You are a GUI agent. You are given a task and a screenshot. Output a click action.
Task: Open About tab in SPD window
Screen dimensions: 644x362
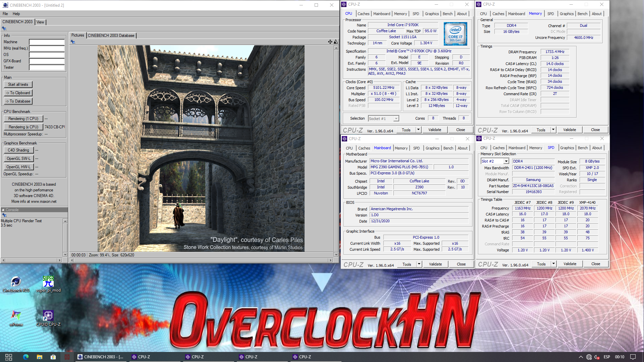coord(597,148)
